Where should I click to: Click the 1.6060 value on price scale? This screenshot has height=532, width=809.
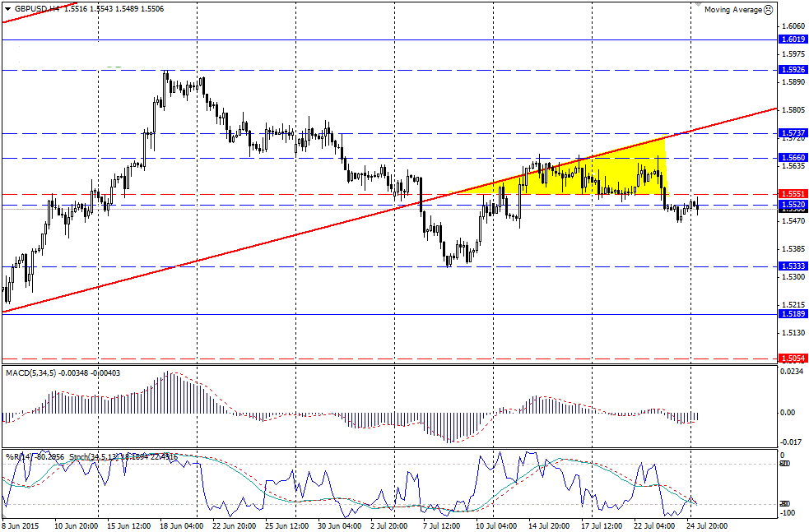point(793,25)
